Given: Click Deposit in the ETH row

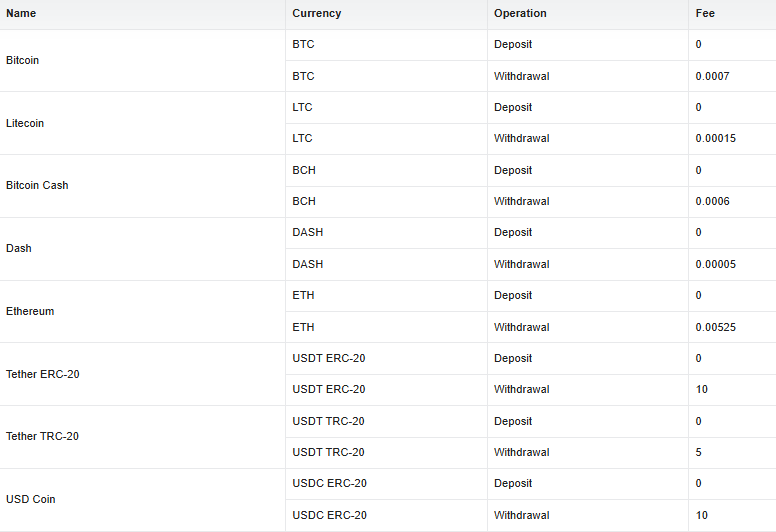Looking at the screenshot, I should point(513,296).
